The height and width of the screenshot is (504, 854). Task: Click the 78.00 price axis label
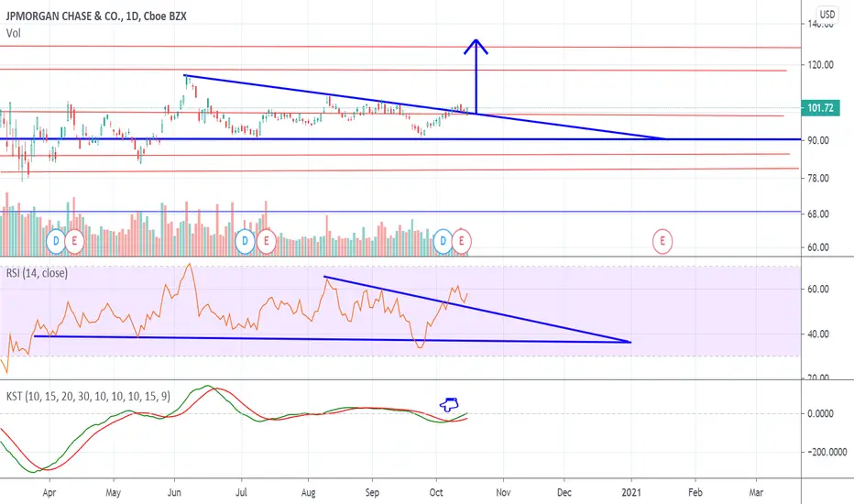click(818, 178)
